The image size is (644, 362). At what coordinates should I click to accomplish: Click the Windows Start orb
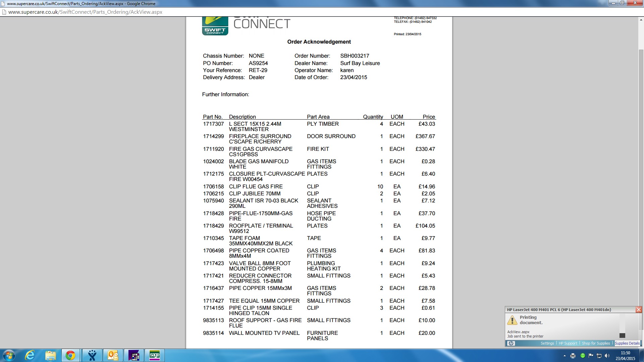[x=9, y=355]
